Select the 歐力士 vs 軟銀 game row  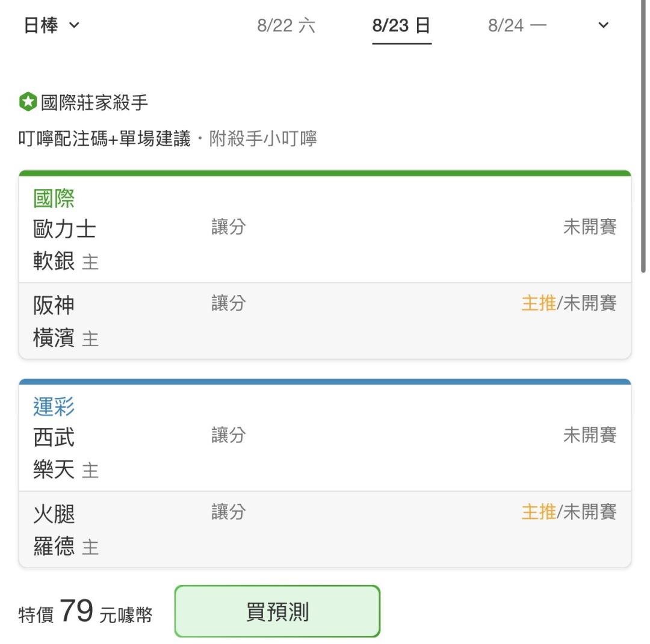325,244
